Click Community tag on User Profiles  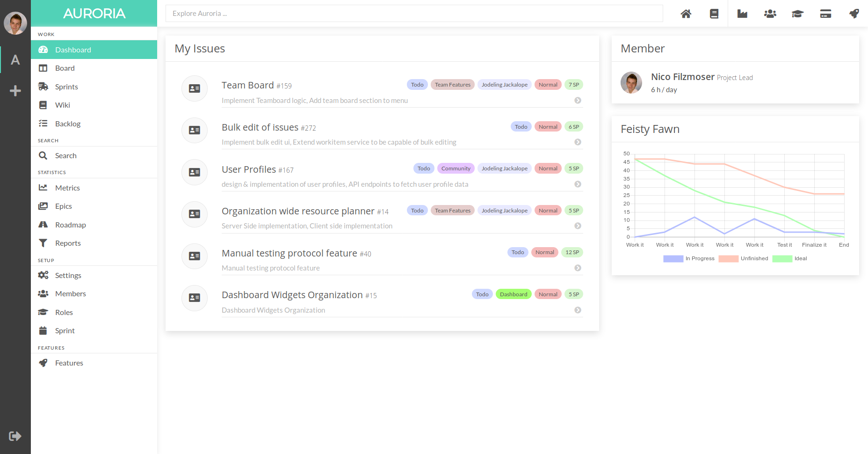pyautogui.click(x=456, y=168)
